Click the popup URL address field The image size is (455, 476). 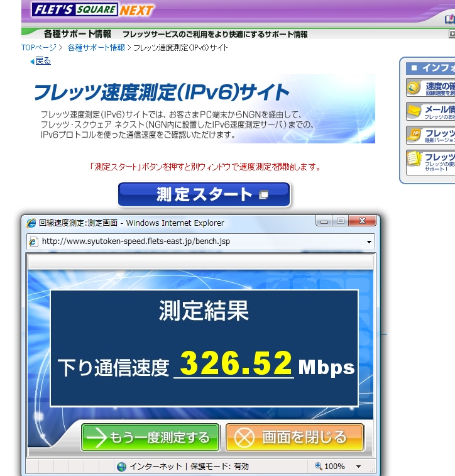[x=201, y=241]
